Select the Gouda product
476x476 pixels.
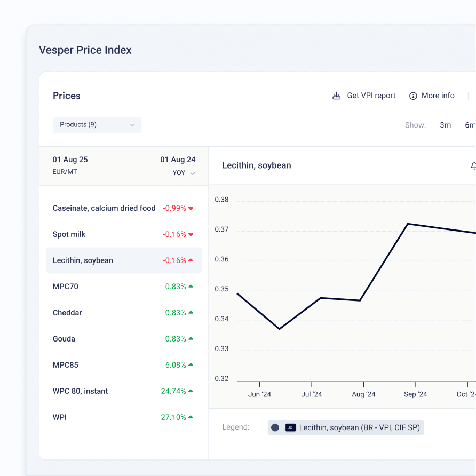tap(124, 339)
